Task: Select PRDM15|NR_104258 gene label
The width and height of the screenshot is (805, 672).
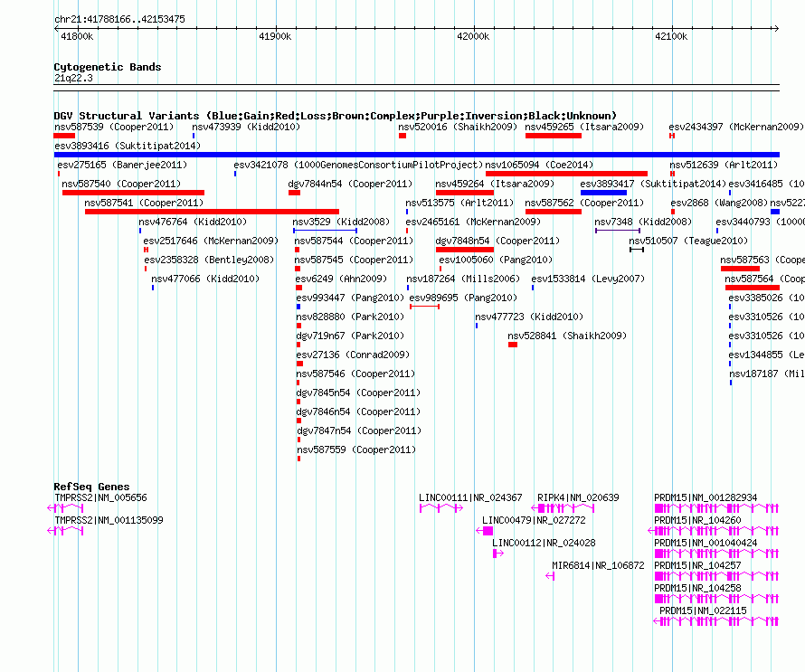Action: (x=697, y=588)
